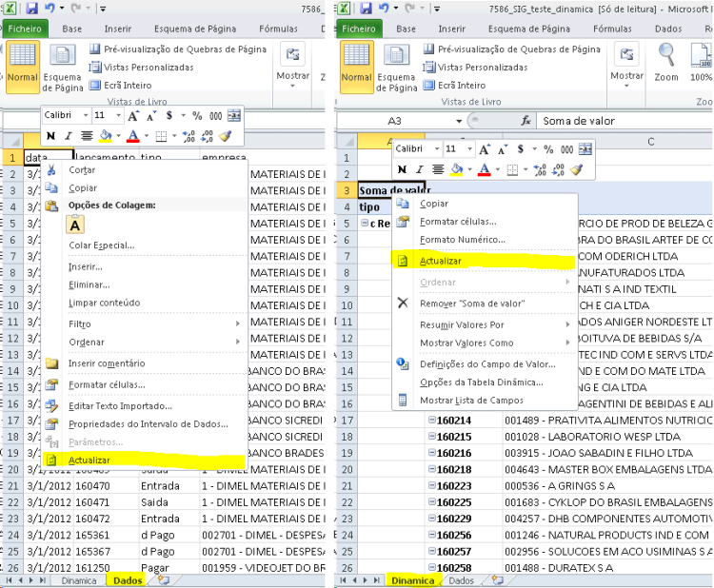Toggle Normal view button in right ribbon

pos(357,67)
